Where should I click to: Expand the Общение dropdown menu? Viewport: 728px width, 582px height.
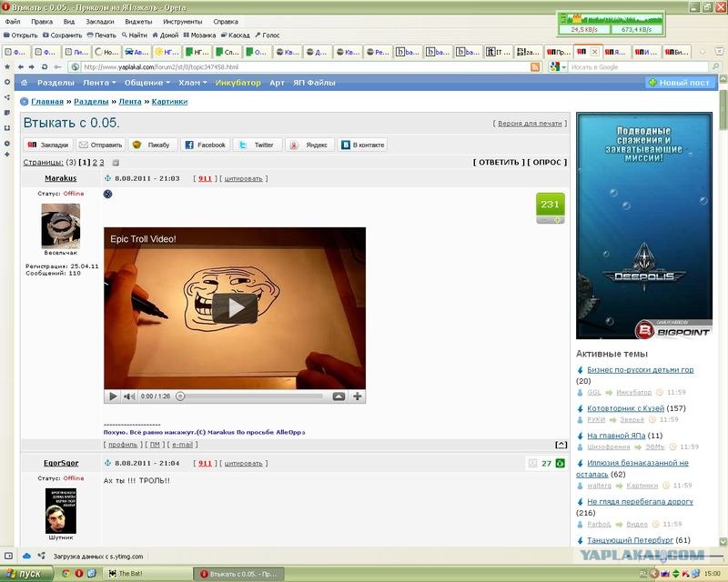pyautogui.click(x=147, y=83)
